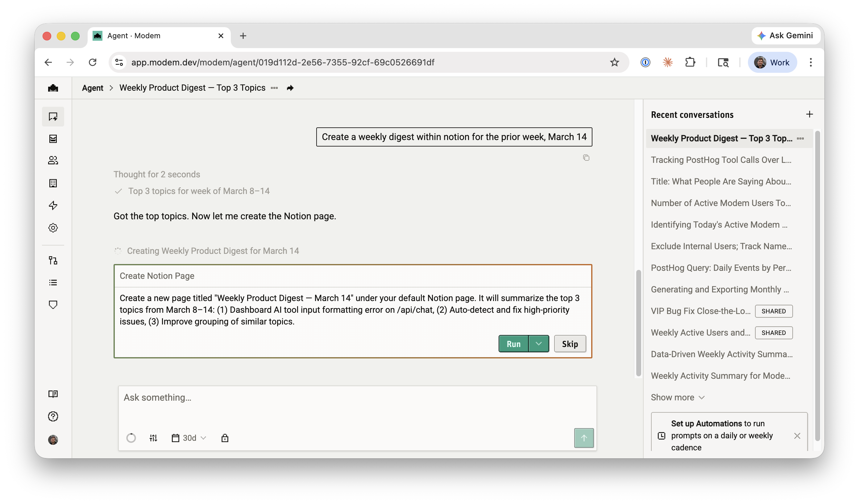
Task: Open the gear settings sidebar icon
Action: [x=53, y=228]
